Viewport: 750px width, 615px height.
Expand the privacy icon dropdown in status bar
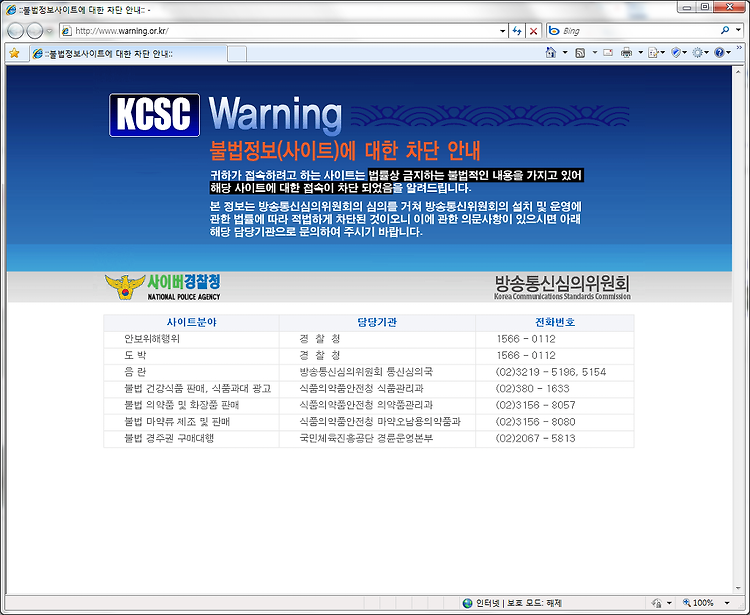tap(669, 603)
